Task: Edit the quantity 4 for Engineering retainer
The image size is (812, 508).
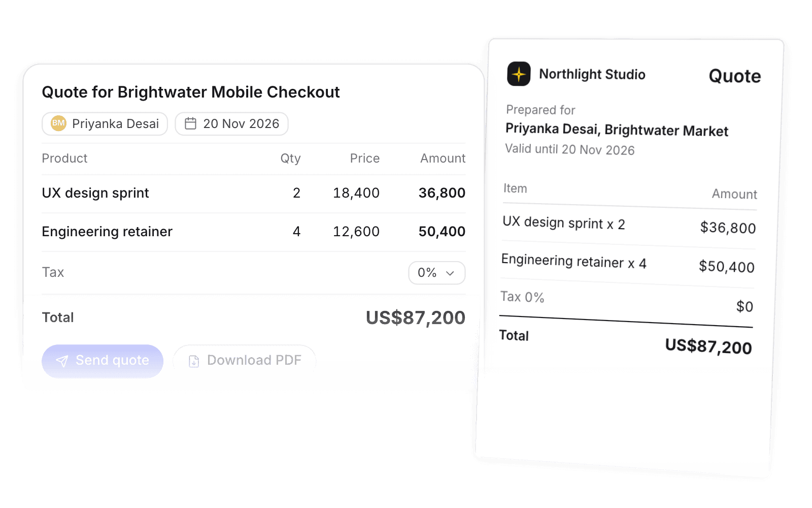Action: [296, 232]
